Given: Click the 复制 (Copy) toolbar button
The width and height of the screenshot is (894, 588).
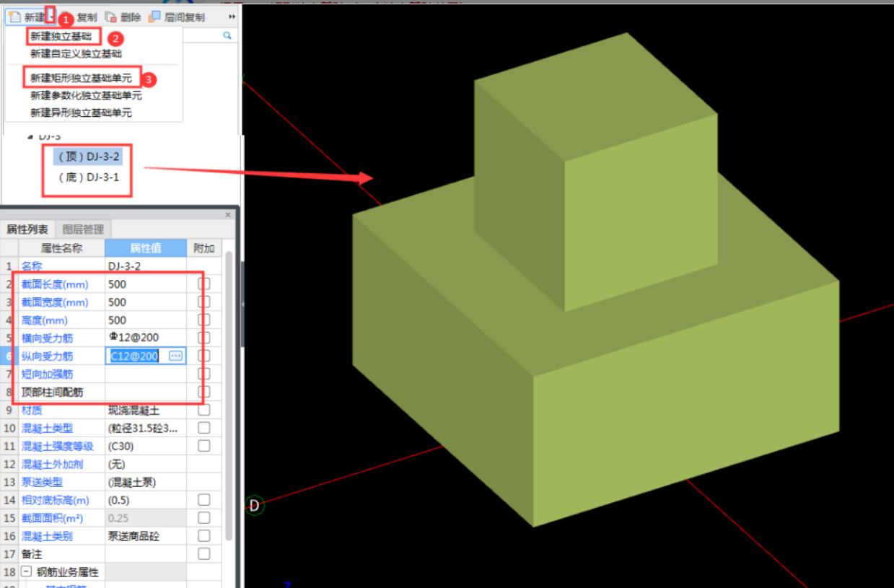Looking at the screenshot, I should coord(87,17).
